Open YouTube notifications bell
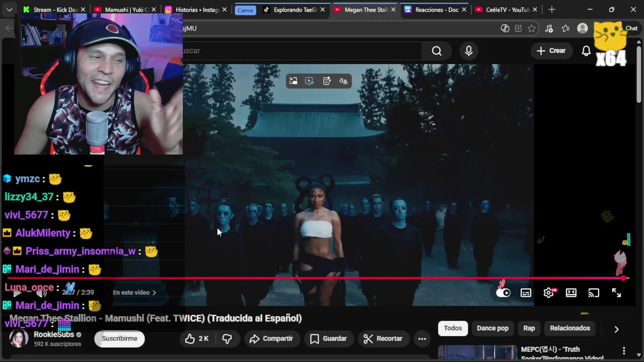 coord(586,51)
